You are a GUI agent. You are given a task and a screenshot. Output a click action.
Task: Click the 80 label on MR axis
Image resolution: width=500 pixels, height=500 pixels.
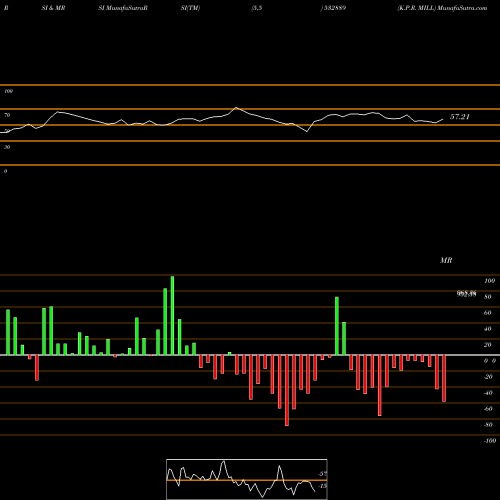[488, 297]
